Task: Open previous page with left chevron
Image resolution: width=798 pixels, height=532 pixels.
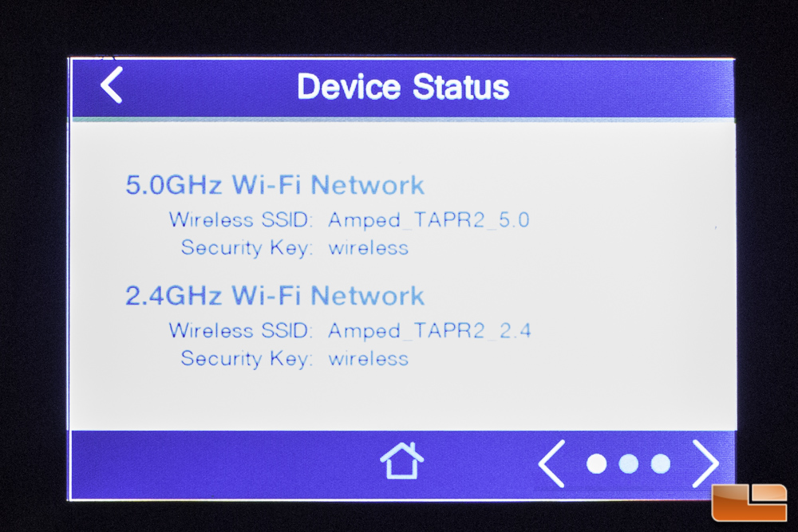Action: click(551, 463)
